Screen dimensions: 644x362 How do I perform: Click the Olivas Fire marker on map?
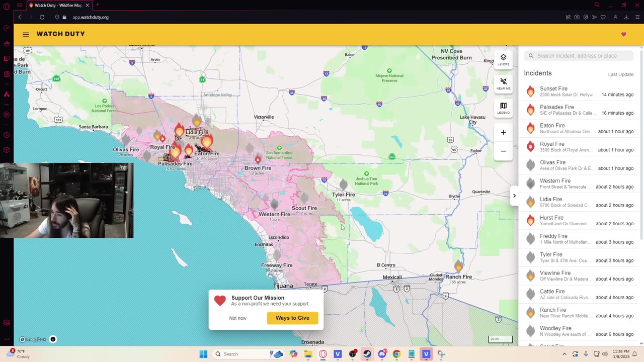126,139
